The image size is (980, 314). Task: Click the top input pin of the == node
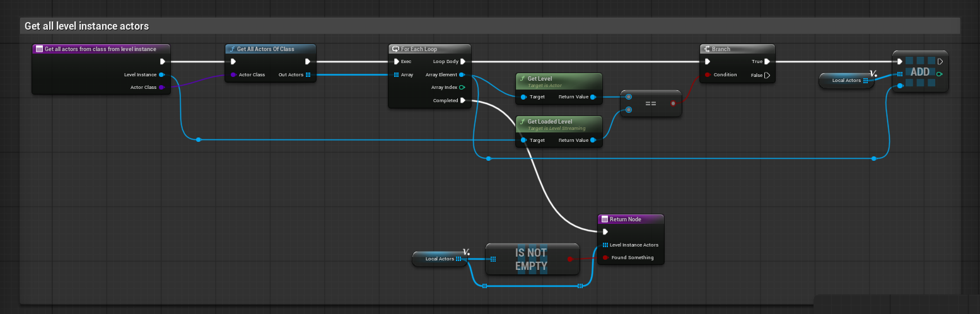click(629, 96)
